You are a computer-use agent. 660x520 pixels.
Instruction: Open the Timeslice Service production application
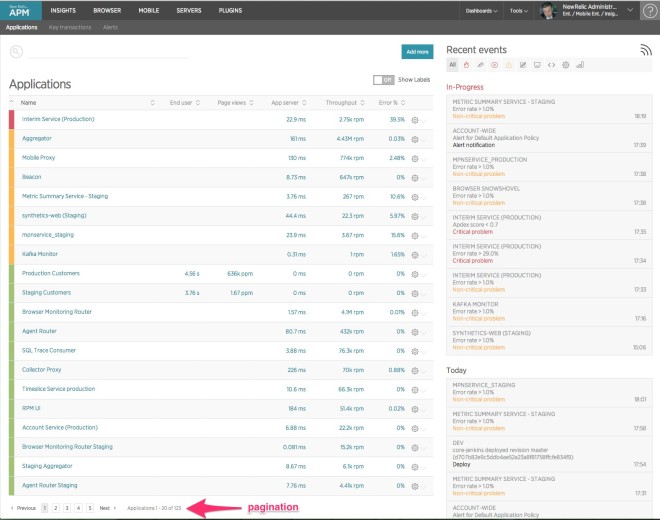pyautogui.click(x=59, y=389)
